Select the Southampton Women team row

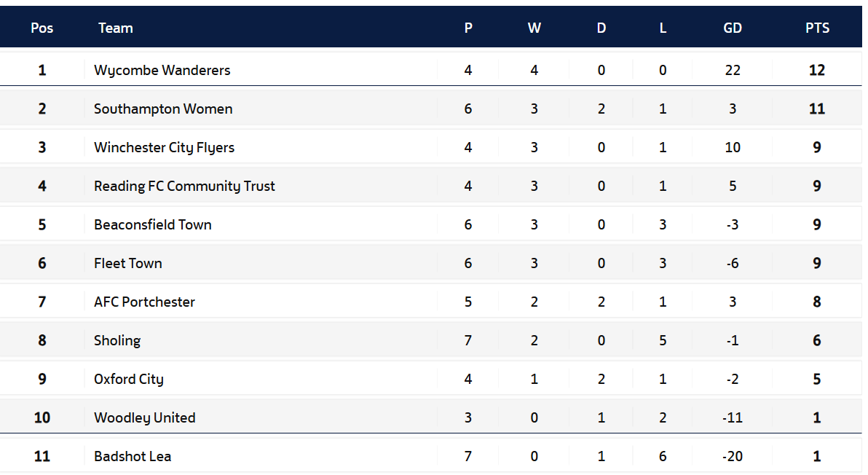(x=430, y=109)
